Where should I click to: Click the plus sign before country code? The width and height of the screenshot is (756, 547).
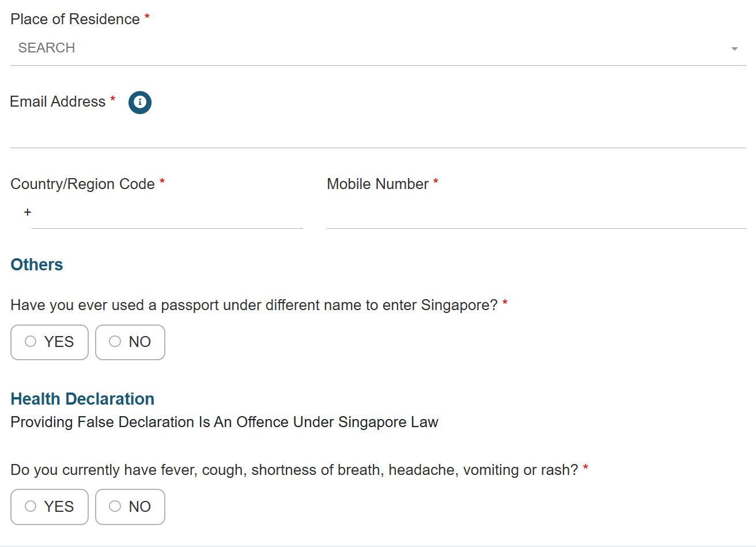(28, 213)
